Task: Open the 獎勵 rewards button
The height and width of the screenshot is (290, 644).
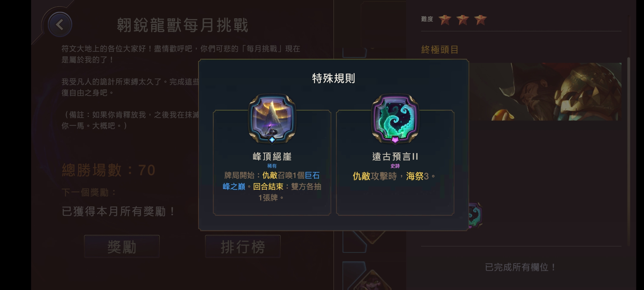Action: tap(122, 247)
